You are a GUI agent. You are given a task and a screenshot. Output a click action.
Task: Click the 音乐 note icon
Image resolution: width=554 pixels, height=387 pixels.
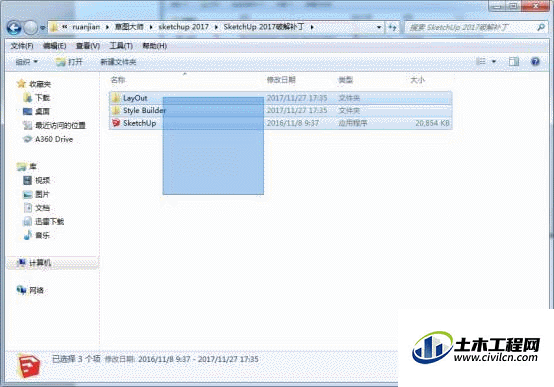click(27, 235)
